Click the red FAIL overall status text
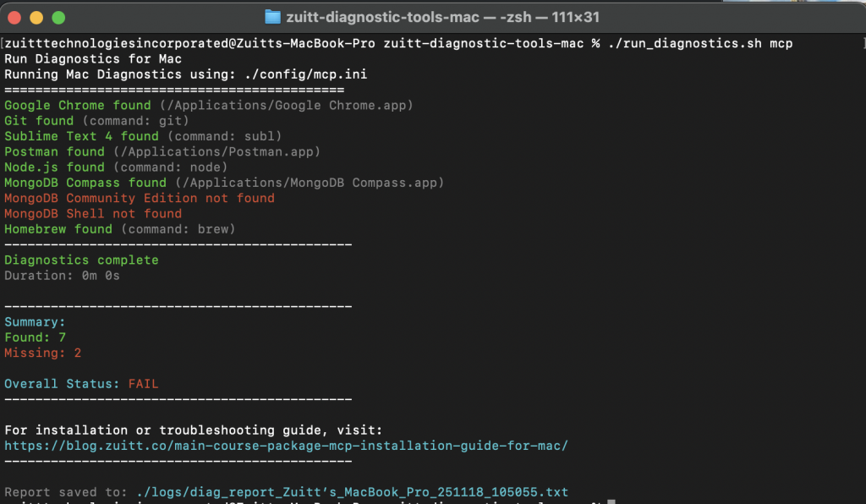This screenshot has width=866, height=504. tap(143, 384)
